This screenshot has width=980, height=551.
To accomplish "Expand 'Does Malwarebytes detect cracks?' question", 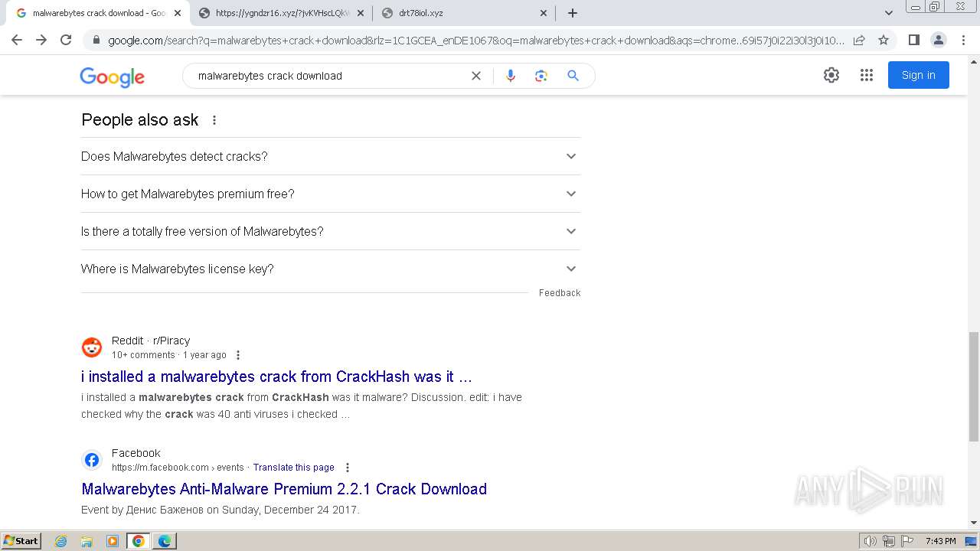I will (x=331, y=156).
